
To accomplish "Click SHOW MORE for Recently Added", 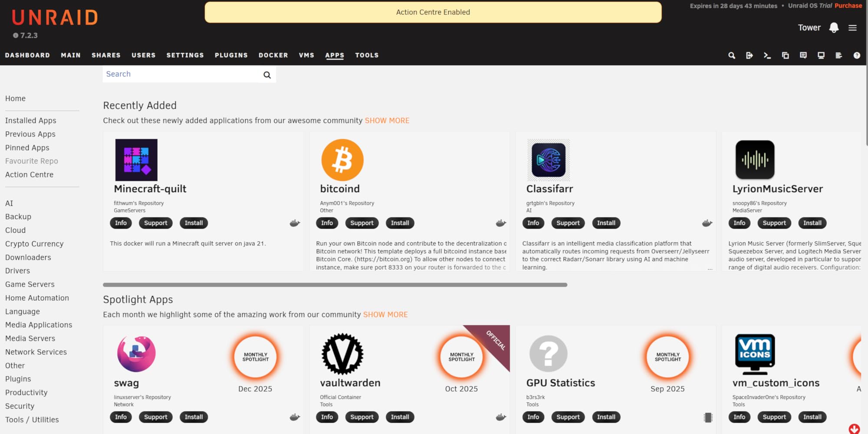I will (x=387, y=121).
